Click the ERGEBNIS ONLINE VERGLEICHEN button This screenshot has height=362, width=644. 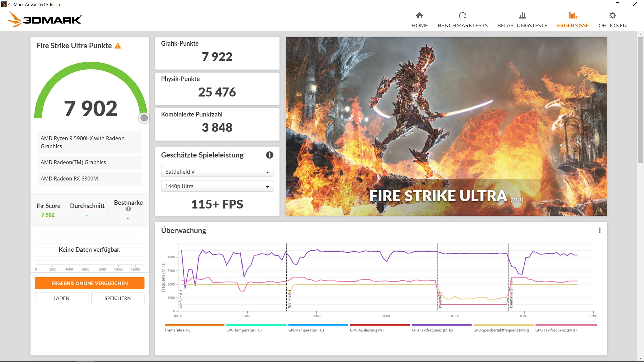[x=90, y=283]
